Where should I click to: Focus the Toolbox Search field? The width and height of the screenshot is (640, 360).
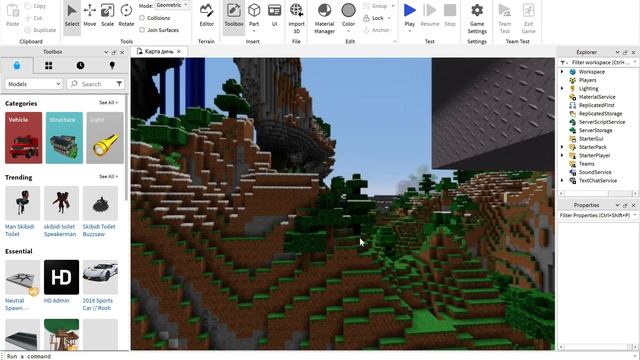click(95, 84)
